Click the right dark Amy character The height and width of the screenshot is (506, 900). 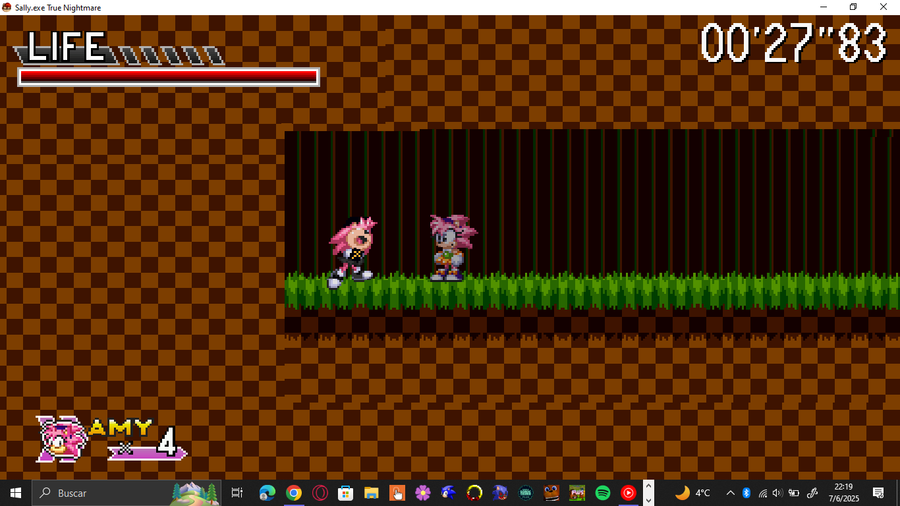[x=452, y=248]
